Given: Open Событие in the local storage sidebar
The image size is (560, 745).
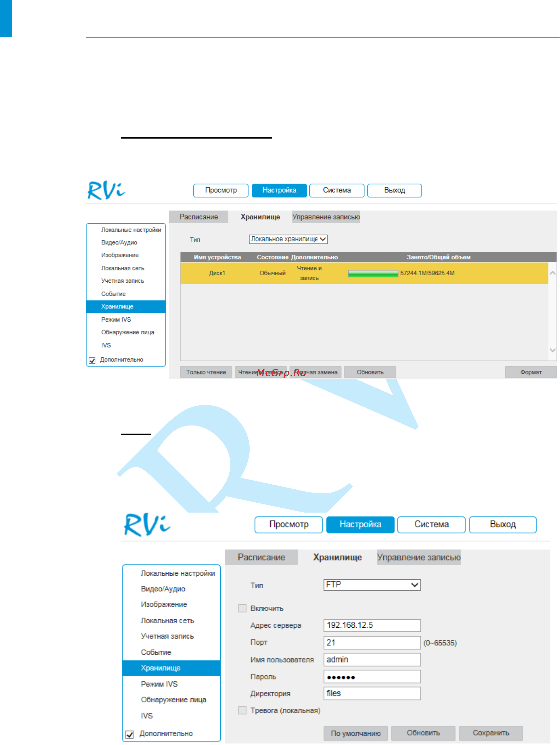Looking at the screenshot, I should click(113, 294).
